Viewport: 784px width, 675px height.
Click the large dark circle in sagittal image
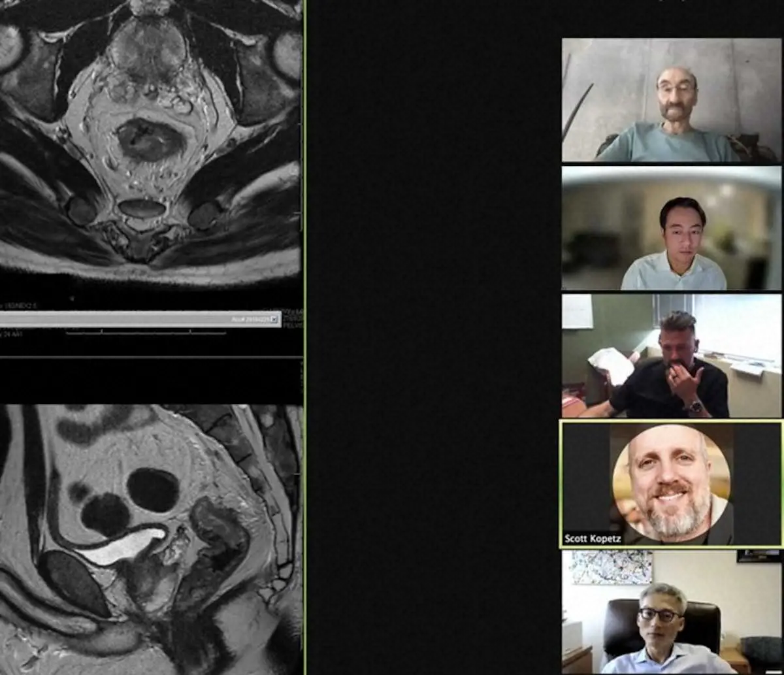tap(153, 489)
